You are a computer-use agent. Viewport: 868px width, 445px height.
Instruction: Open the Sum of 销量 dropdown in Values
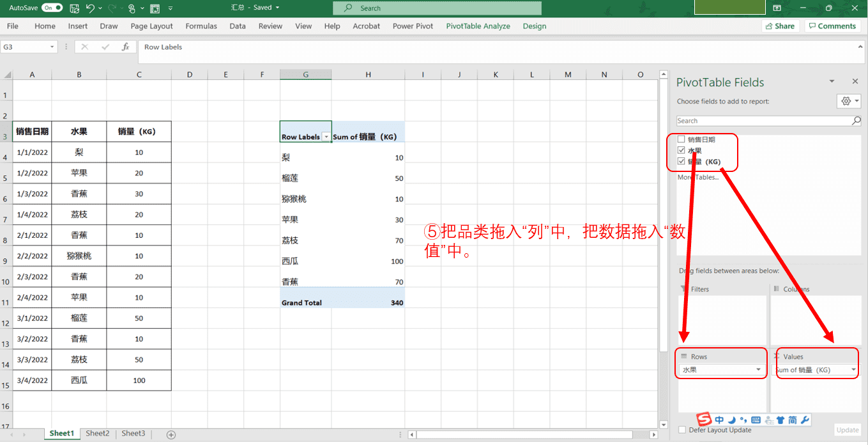tap(853, 370)
